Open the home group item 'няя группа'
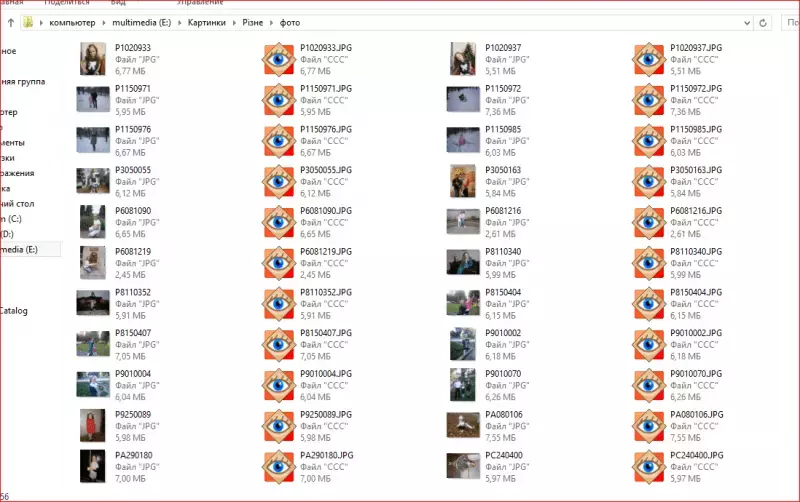The width and height of the screenshot is (800, 502). click(23, 82)
